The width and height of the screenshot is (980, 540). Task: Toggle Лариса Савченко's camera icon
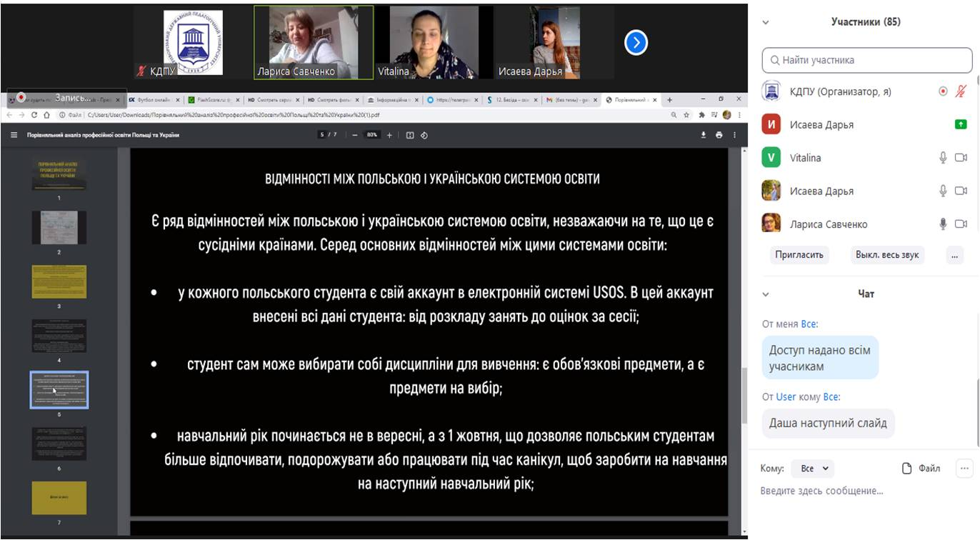[x=961, y=224]
